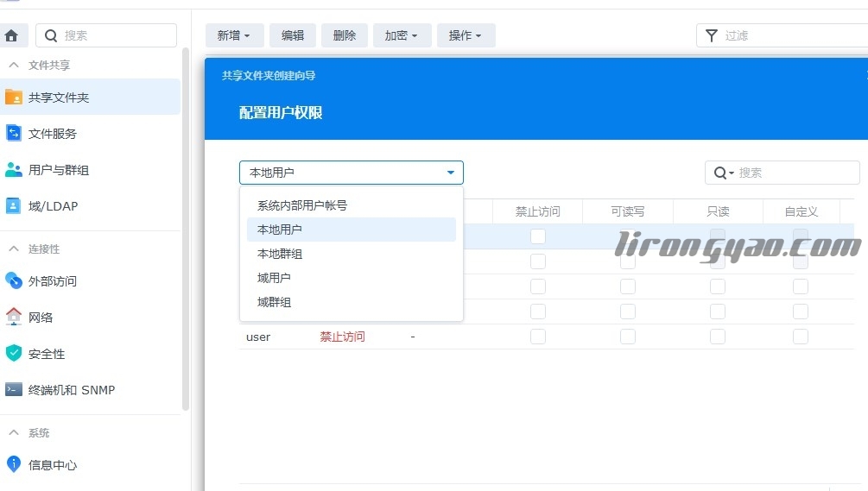868x491 pixels.
Task: Click the 只读 column header
Action: [x=718, y=211]
